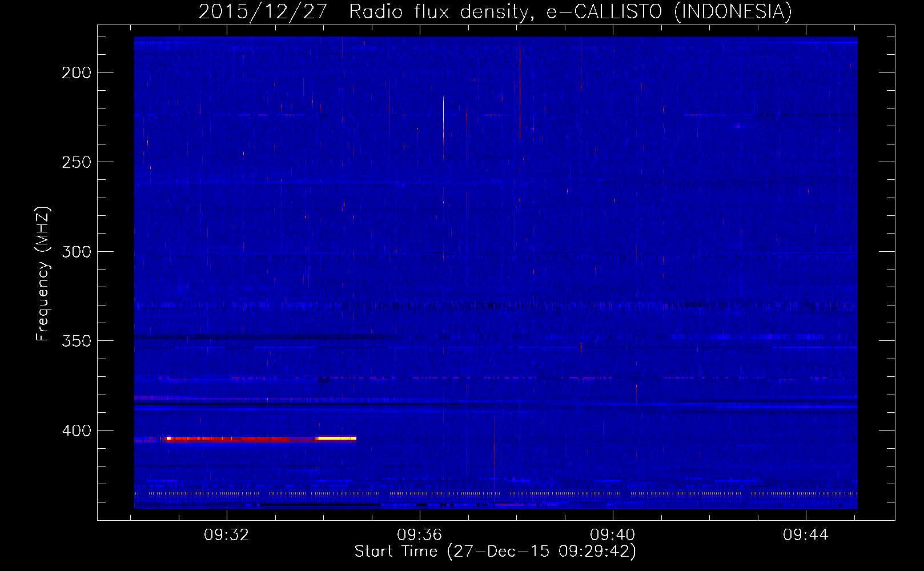Click the 'Start Time (27-Dec-15 09:29:42)' label
The width and height of the screenshot is (924, 571).
click(495, 552)
